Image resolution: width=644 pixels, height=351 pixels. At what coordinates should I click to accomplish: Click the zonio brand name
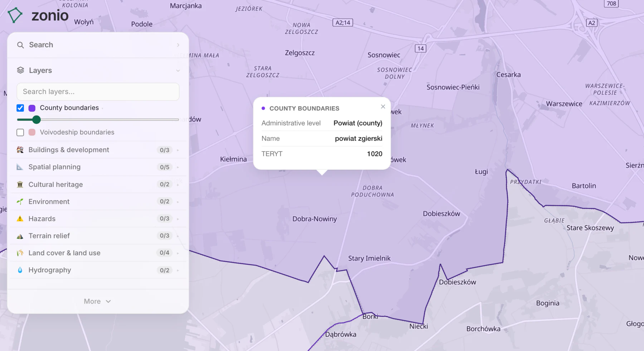pos(50,15)
